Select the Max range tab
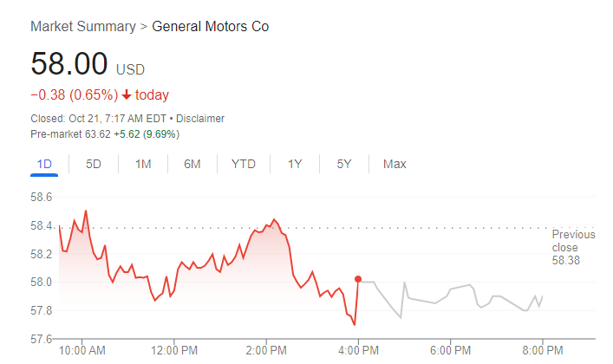613x364 pixels. click(x=395, y=164)
